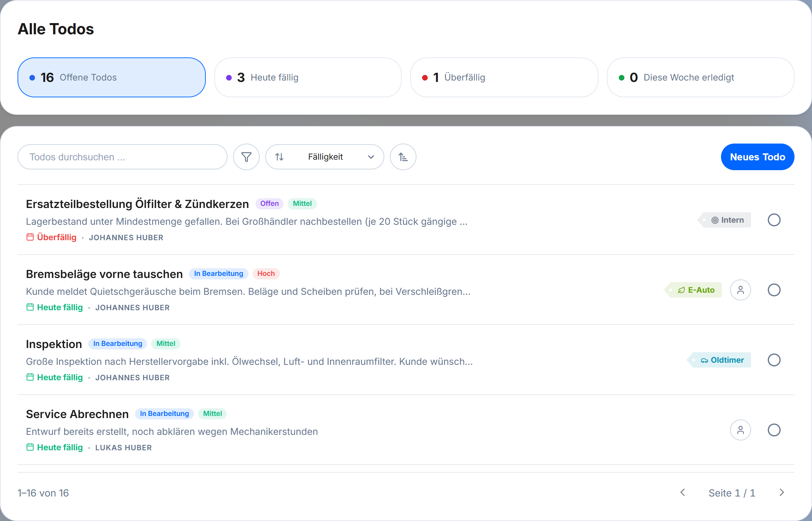The width and height of the screenshot is (812, 521).
Task: Click the Seite 1 / 1 indicator
Action: point(732,493)
